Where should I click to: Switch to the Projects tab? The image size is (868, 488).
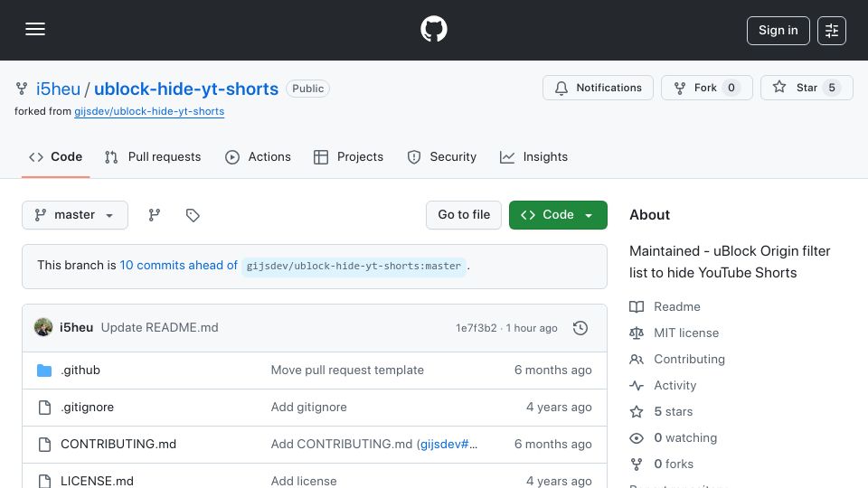click(348, 157)
